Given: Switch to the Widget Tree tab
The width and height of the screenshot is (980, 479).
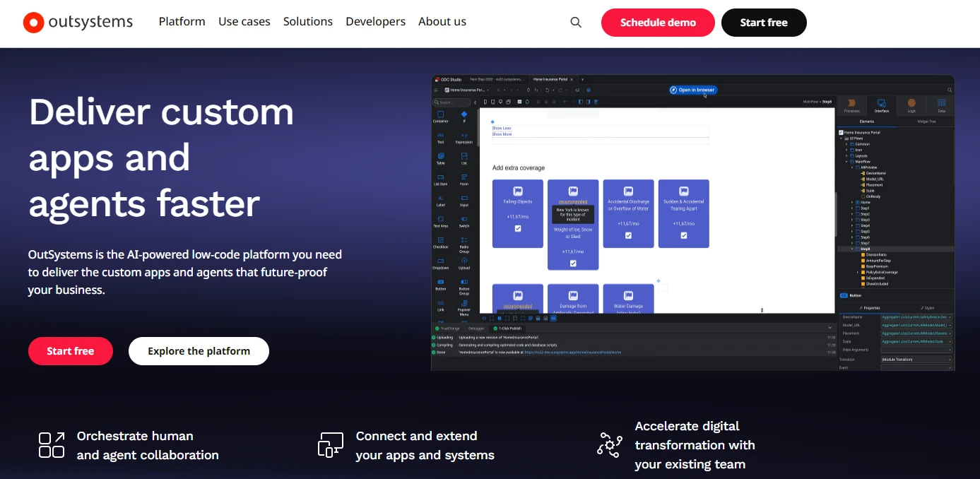Looking at the screenshot, I should point(926,122).
